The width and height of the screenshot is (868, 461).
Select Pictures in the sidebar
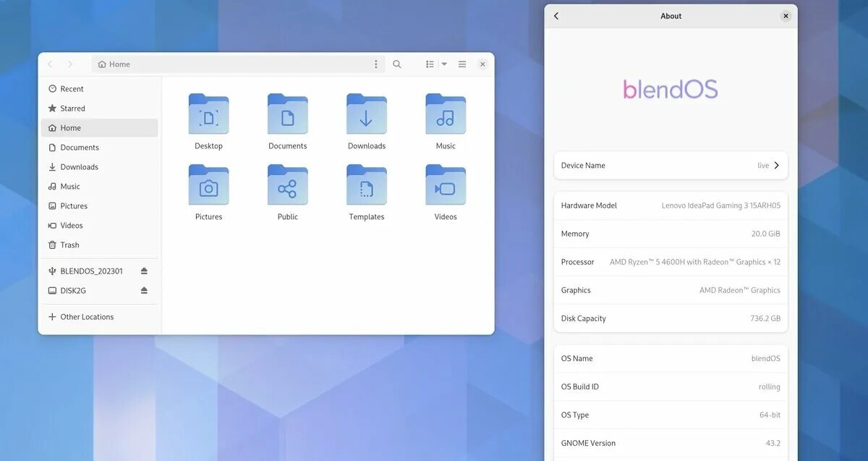100,206
